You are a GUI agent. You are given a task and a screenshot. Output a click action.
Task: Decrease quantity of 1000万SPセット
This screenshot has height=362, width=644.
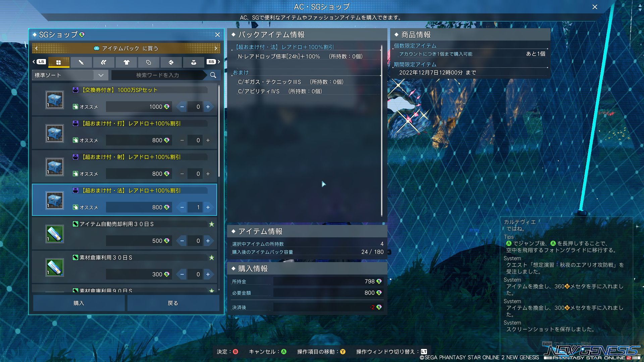pos(182,107)
